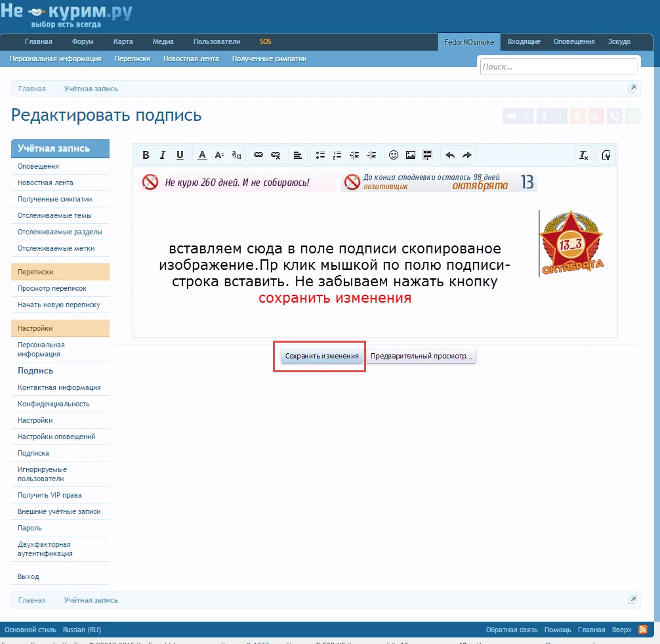Open Новостная лента in the sub-navigation bar
660x644 pixels.
pos(191,58)
